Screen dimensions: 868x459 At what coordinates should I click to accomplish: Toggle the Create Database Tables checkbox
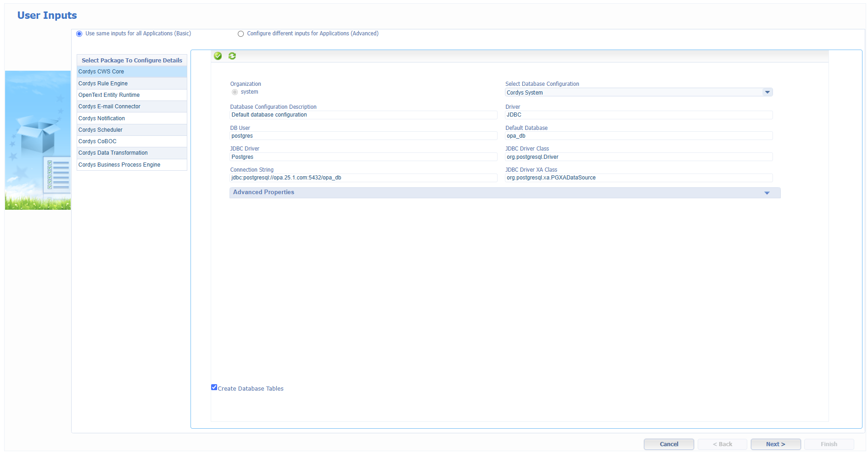click(214, 387)
